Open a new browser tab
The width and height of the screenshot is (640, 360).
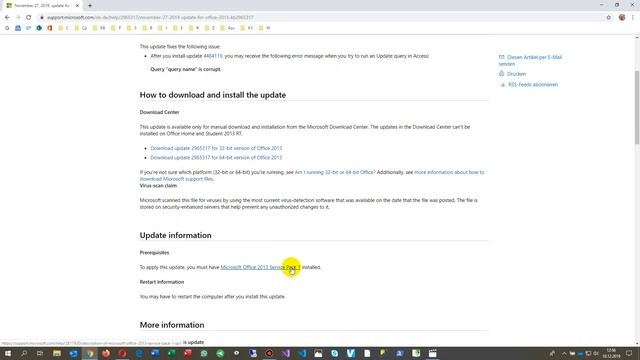coord(90,6)
